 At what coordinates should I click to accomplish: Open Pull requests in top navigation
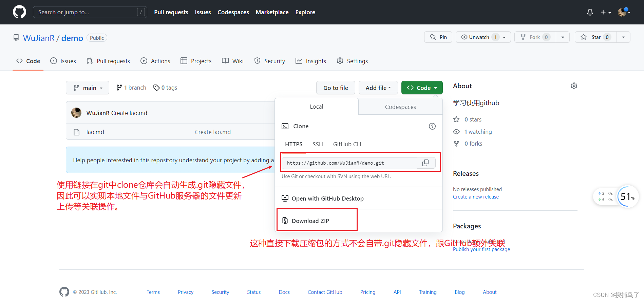click(x=171, y=12)
